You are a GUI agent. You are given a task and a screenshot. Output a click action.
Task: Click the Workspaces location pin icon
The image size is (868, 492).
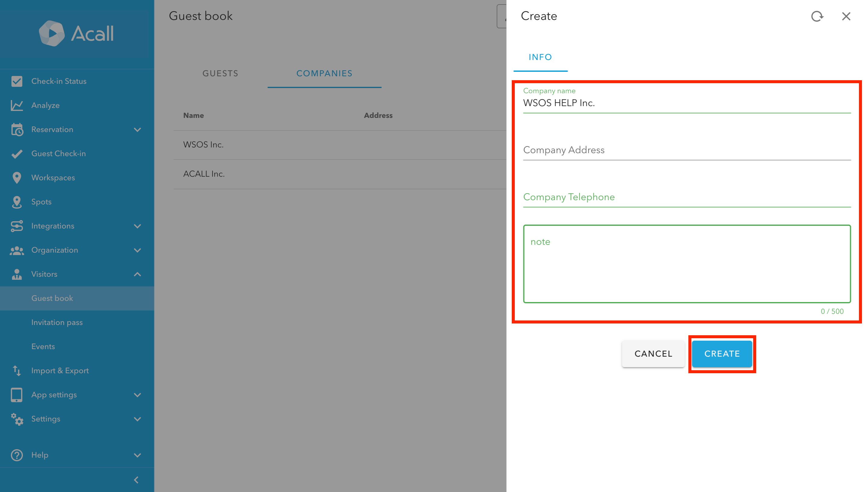pos(17,178)
